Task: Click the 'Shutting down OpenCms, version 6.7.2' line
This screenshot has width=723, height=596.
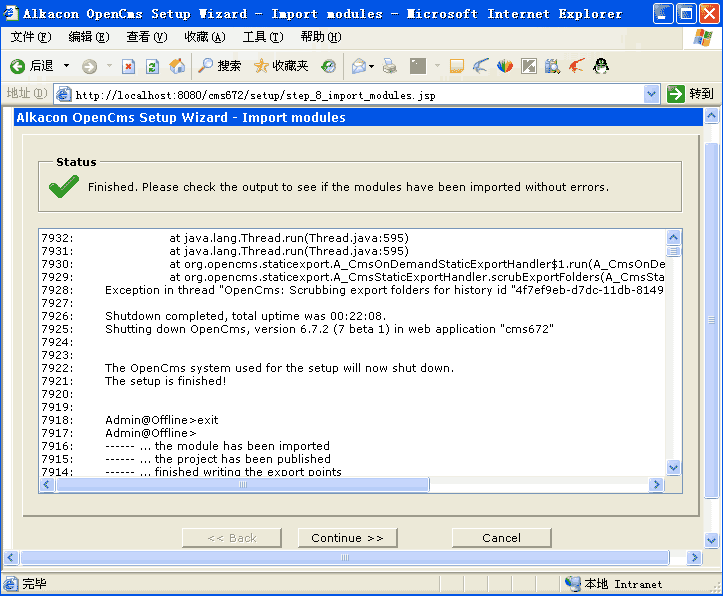Action: (x=329, y=329)
